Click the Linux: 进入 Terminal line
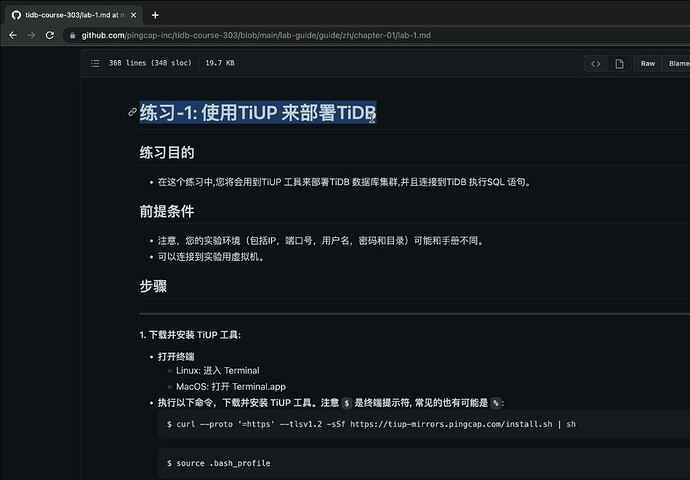 [218, 370]
